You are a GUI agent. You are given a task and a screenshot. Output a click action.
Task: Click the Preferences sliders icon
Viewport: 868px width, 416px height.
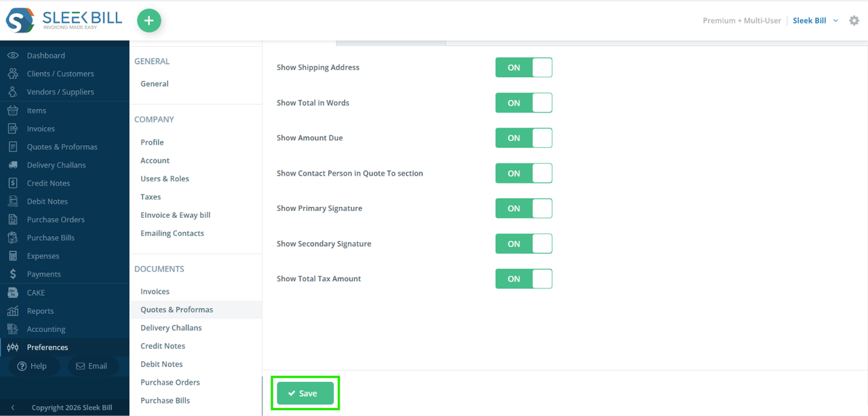[x=13, y=347]
